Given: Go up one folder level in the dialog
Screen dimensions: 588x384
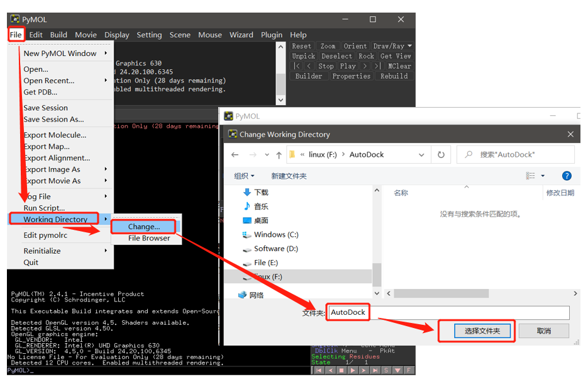Looking at the screenshot, I should pos(279,155).
